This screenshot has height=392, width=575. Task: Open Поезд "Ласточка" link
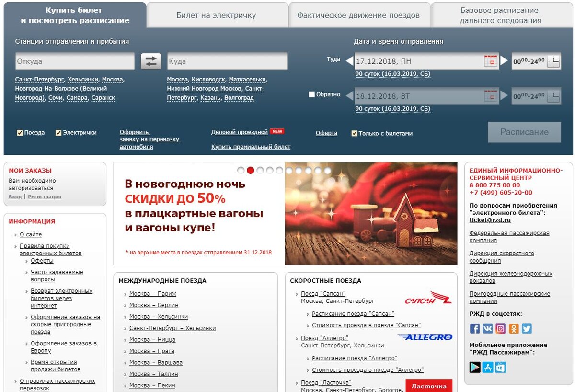coord(326,383)
